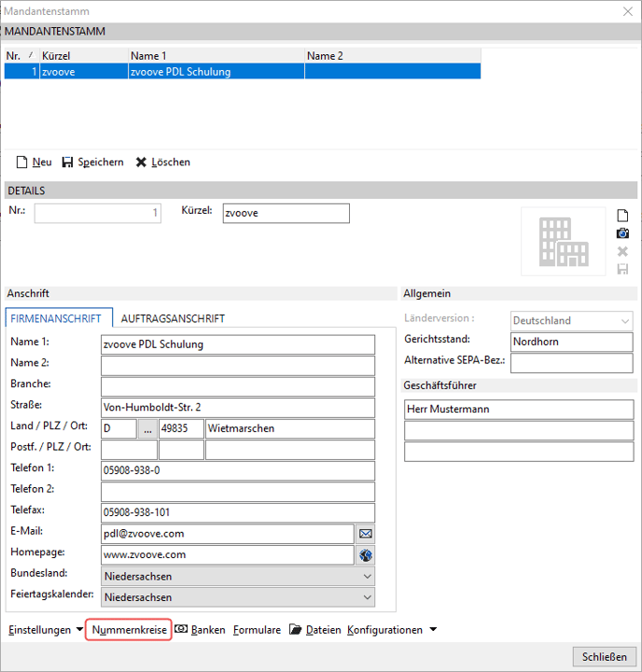Click the Konfigurationen menu label
This screenshot has height=672, width=642.
(384, 630)
